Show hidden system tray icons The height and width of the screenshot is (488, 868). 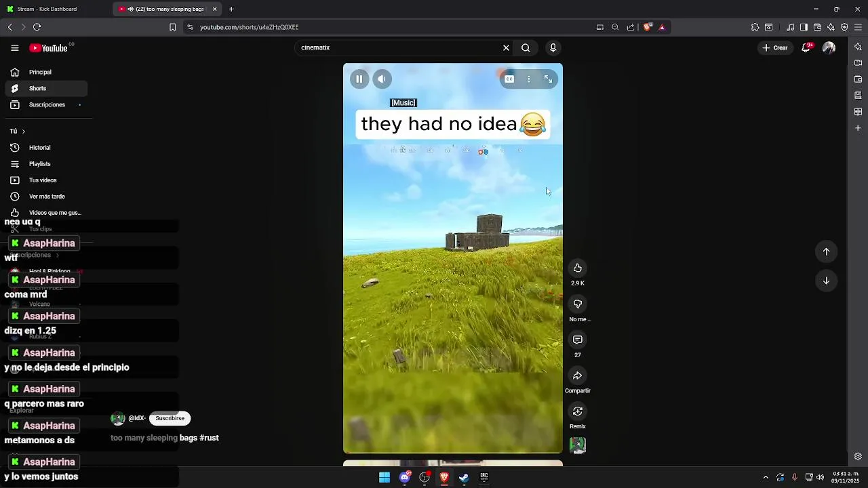(x=766, y=477)
